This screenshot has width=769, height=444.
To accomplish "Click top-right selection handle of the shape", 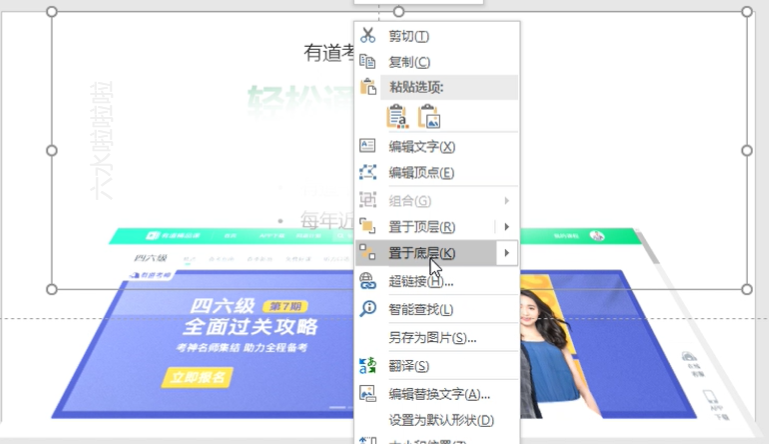I will [x=746, y=12].
